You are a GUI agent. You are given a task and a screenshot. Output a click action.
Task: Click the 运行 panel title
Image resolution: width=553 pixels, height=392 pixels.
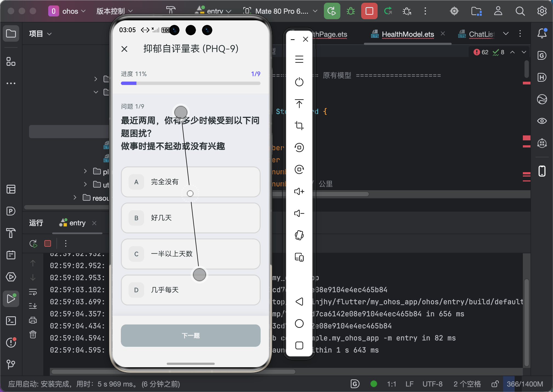coord(36,223)
